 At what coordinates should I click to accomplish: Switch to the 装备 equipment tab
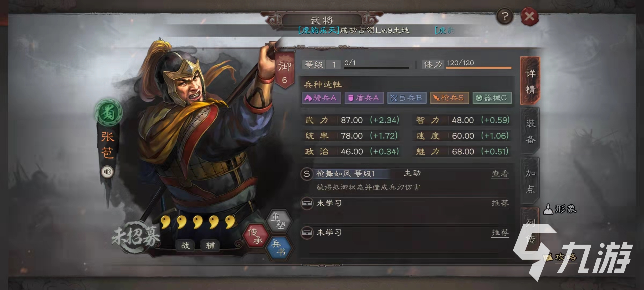530,131
